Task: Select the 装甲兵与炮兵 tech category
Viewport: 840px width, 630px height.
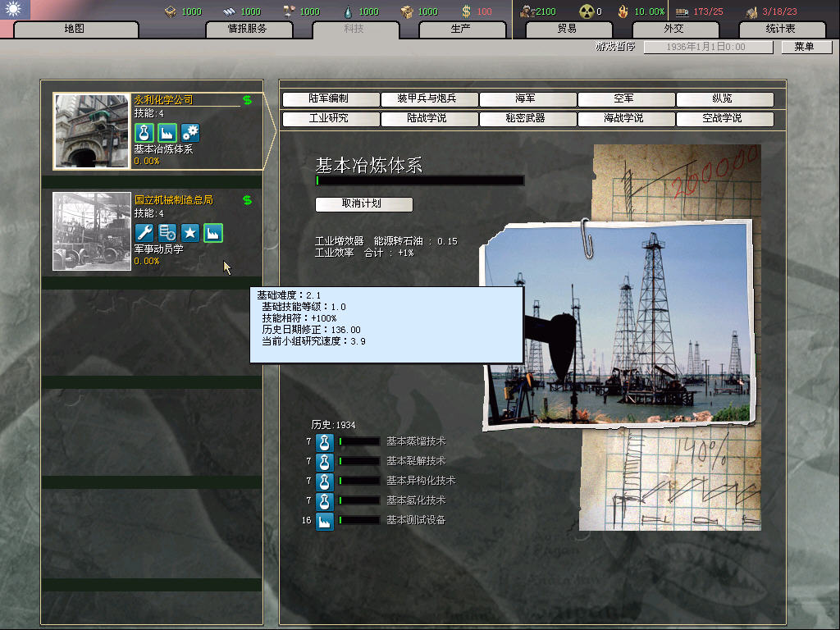Action: [427, 99]
